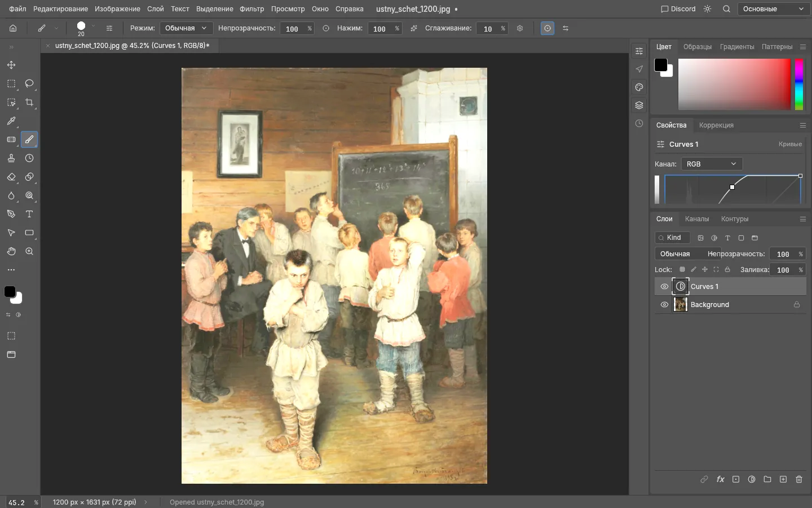Open the brush preset picker arrow

93,27
